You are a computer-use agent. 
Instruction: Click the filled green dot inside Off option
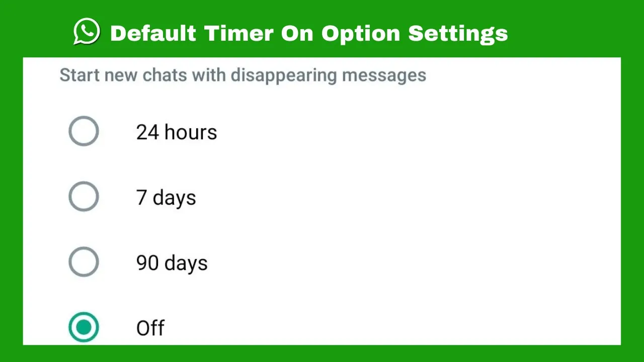84,327
